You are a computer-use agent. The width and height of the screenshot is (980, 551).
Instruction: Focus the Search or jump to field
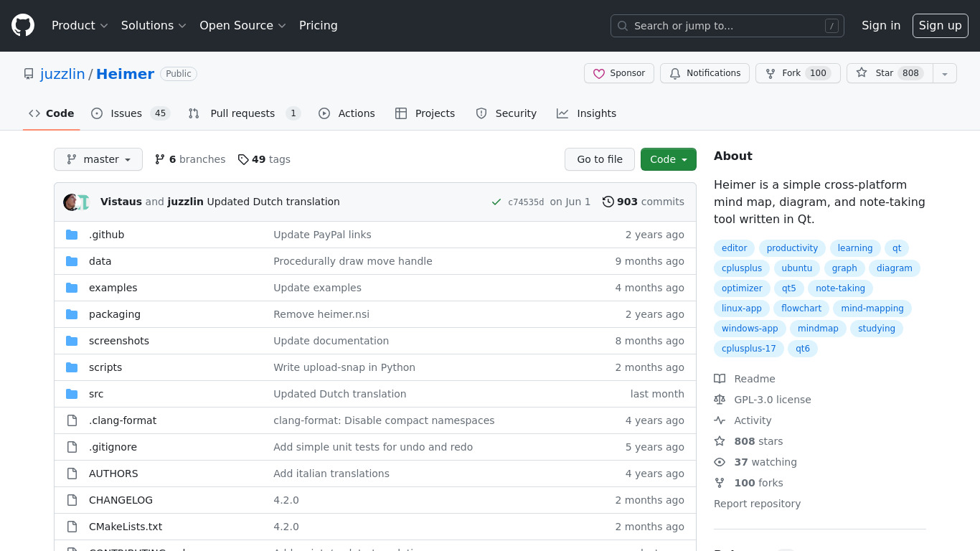727,26
